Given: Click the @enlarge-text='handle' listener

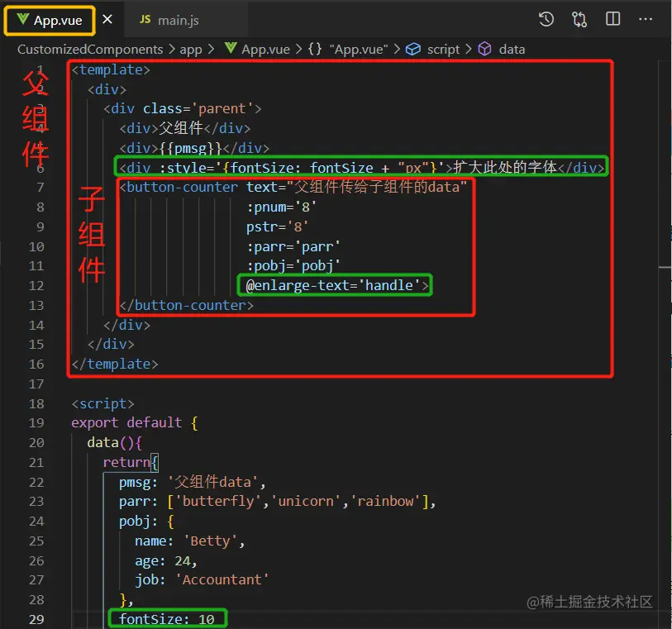Looking at the screenshot, I should coord(334,286).
